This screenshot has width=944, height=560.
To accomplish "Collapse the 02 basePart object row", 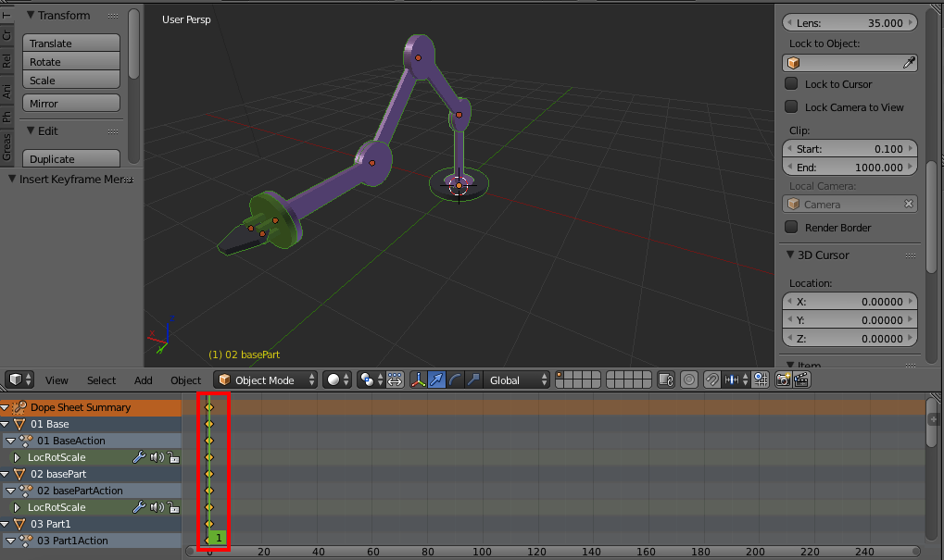I will tap(5, 474).
